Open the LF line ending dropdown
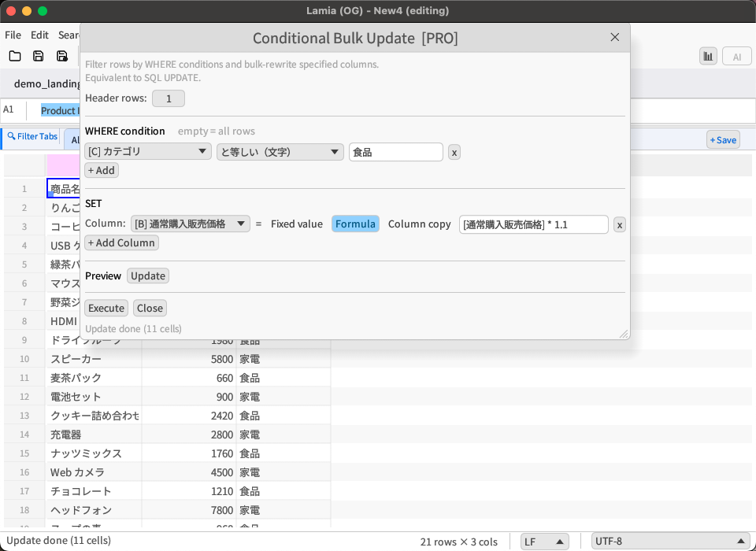Image resolution: width=756 pixels, height=551 pixels. point(545,542)
